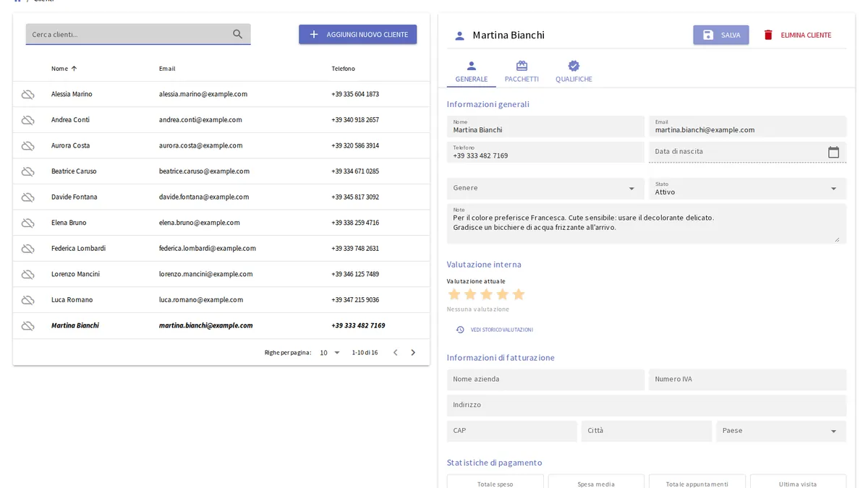Viewport: 868px width, 488px height.
Task: Save the client with Salva
Action: 721,35
